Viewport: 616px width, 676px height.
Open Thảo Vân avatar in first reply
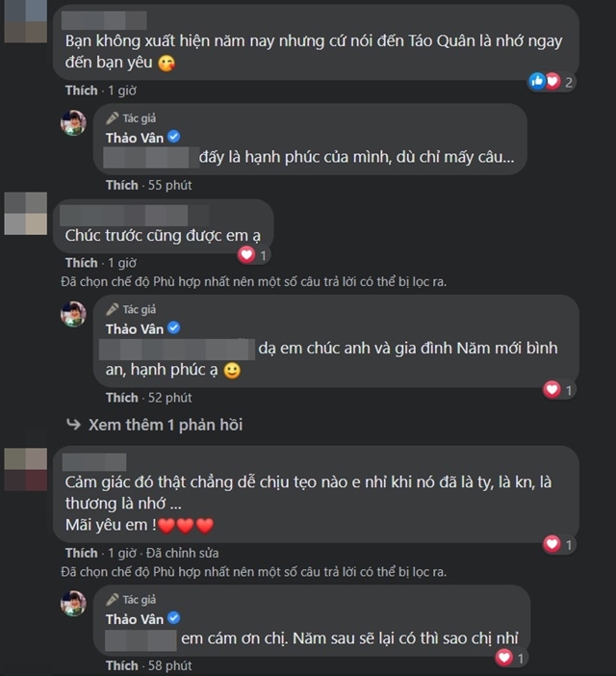coord(73,123)
